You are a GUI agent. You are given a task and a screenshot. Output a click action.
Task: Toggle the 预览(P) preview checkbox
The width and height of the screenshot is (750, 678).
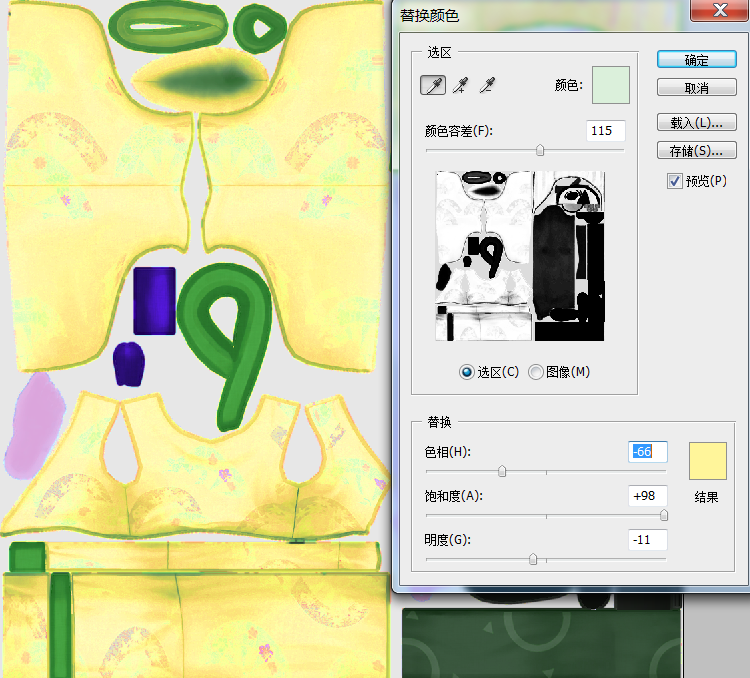pos(675,181)
